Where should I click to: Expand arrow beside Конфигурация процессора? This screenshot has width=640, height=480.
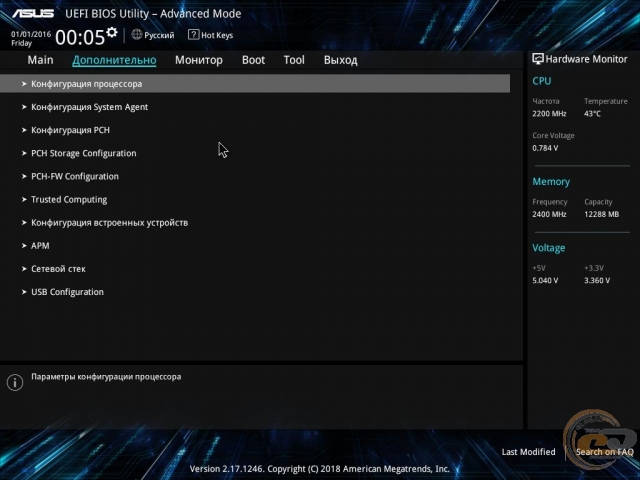tap(24, 84)
